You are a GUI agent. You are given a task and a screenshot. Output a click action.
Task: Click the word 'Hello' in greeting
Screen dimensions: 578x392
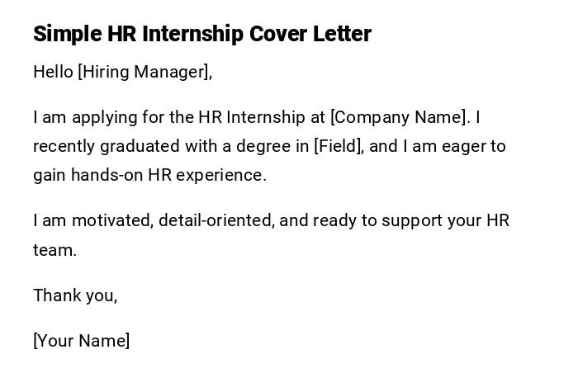(x=53, y=72)
